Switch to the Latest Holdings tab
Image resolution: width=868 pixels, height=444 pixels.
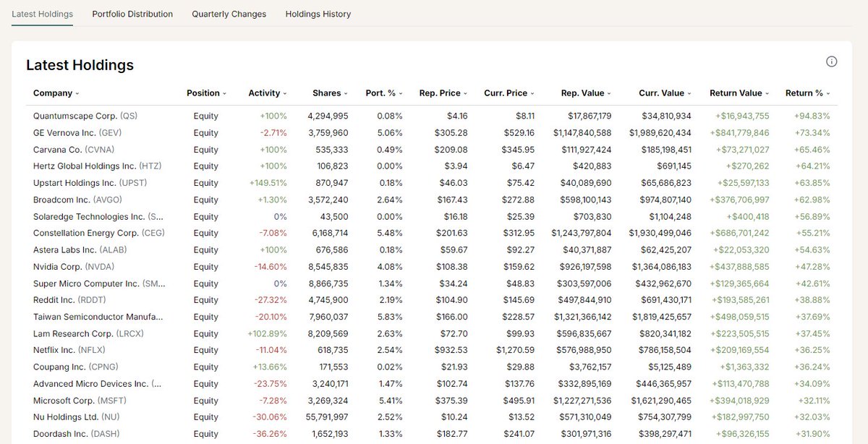coord(42,14)
